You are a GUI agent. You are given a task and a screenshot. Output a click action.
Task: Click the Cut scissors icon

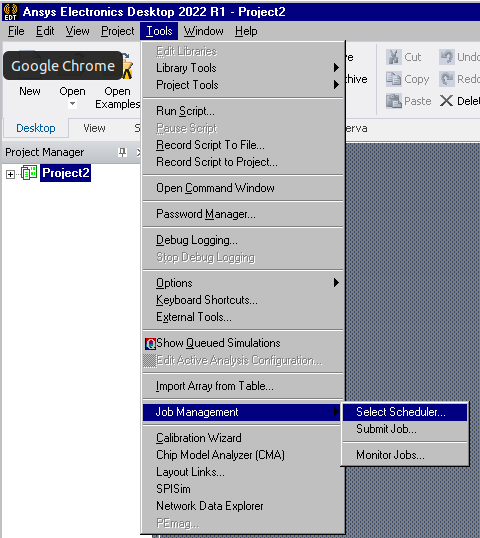[393, 57]
